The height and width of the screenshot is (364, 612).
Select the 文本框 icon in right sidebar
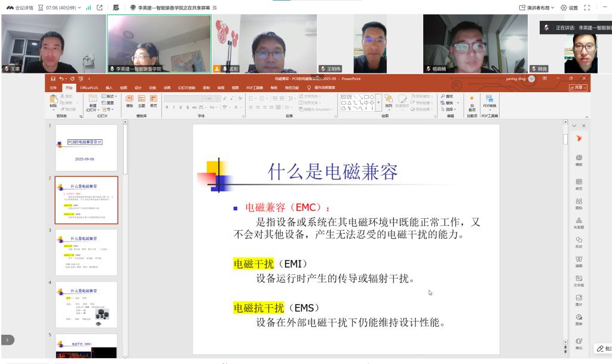[x=579, y=280]
